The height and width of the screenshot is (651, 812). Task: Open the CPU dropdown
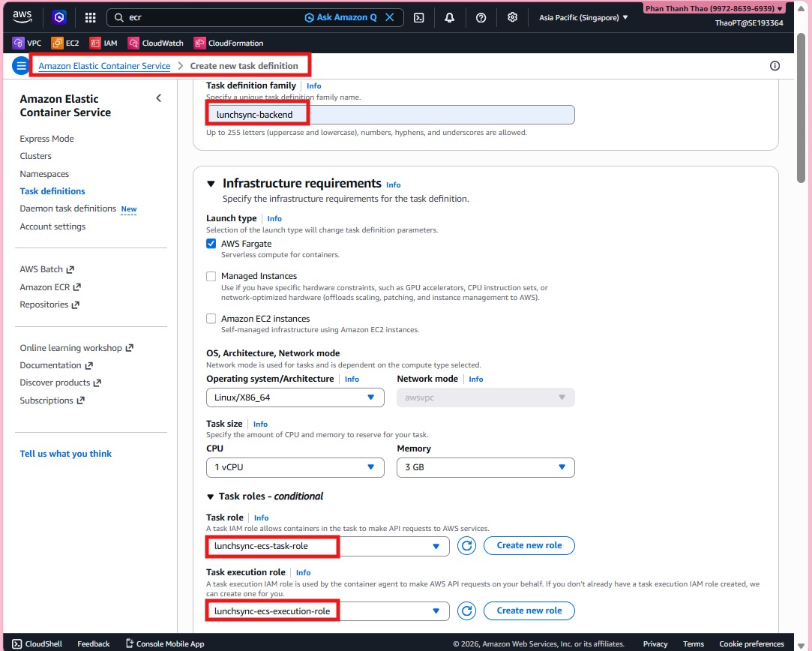(x=295, y=467)
